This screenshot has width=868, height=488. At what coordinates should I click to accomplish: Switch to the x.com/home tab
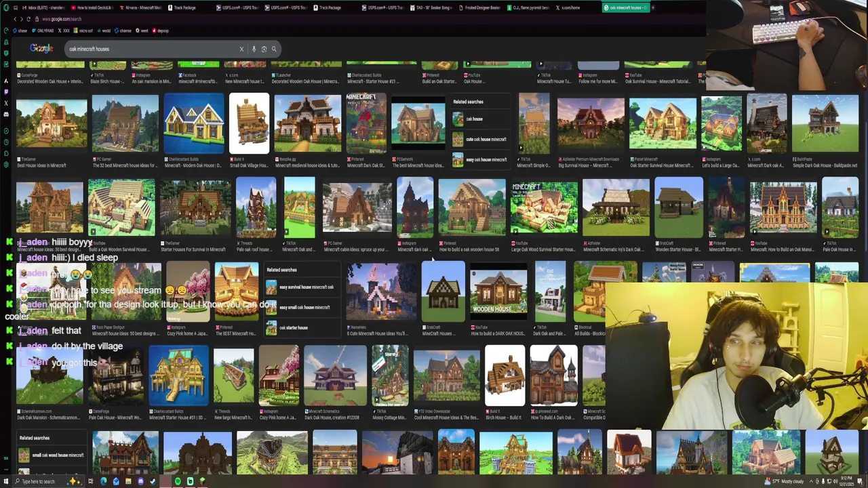(578, 7)
